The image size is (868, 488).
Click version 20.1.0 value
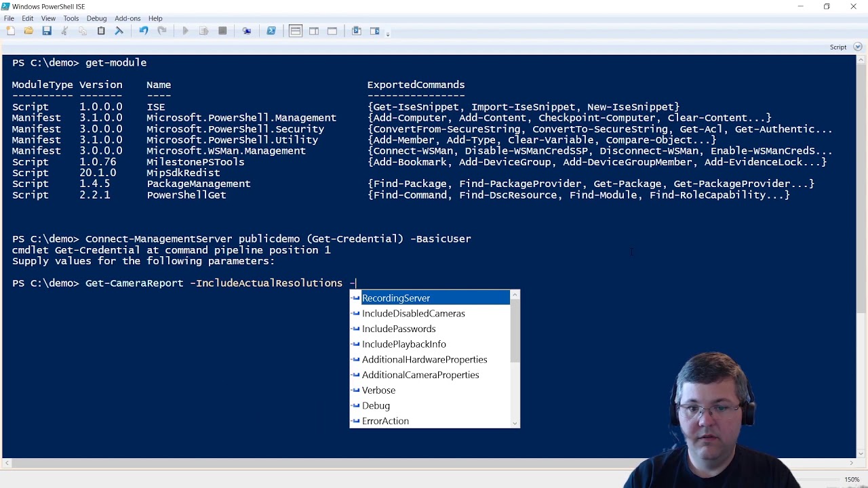(98, 173)
